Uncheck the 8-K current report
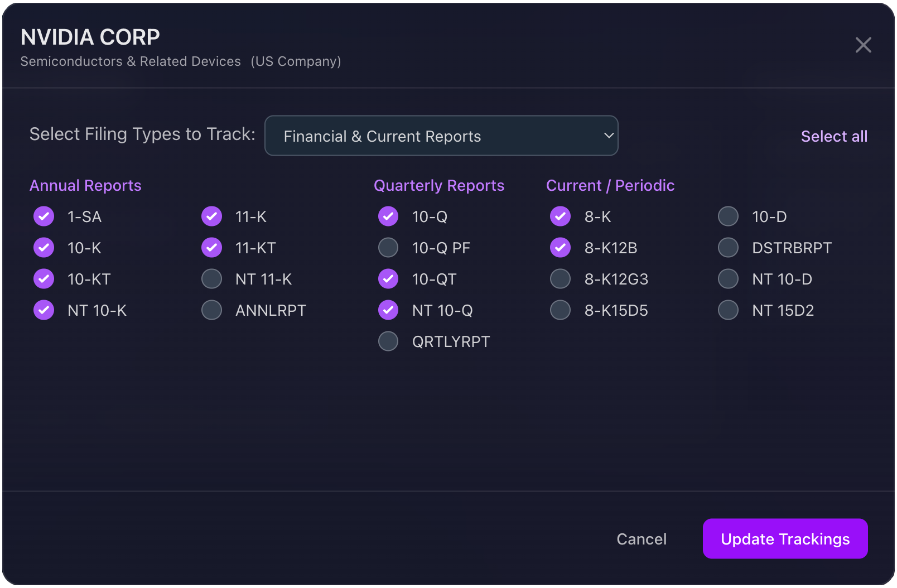This screenshot has height=588, width=897. [561, 216]
